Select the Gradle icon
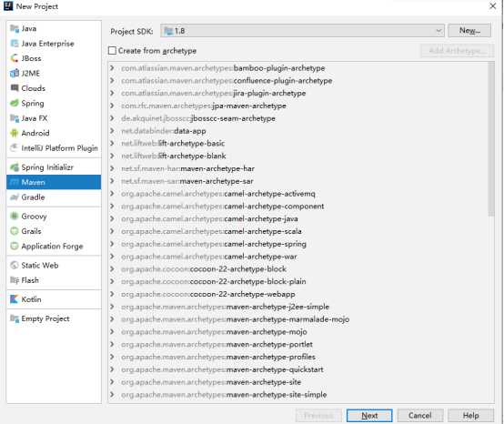The image size is (504, 424). [x=15, y=197]
